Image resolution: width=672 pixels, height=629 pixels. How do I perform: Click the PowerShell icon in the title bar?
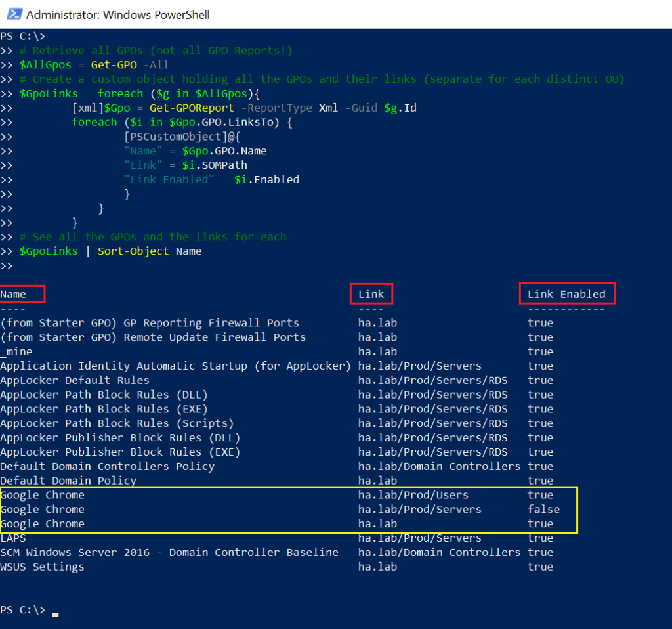pyautogui.click(x=14, y=14)
